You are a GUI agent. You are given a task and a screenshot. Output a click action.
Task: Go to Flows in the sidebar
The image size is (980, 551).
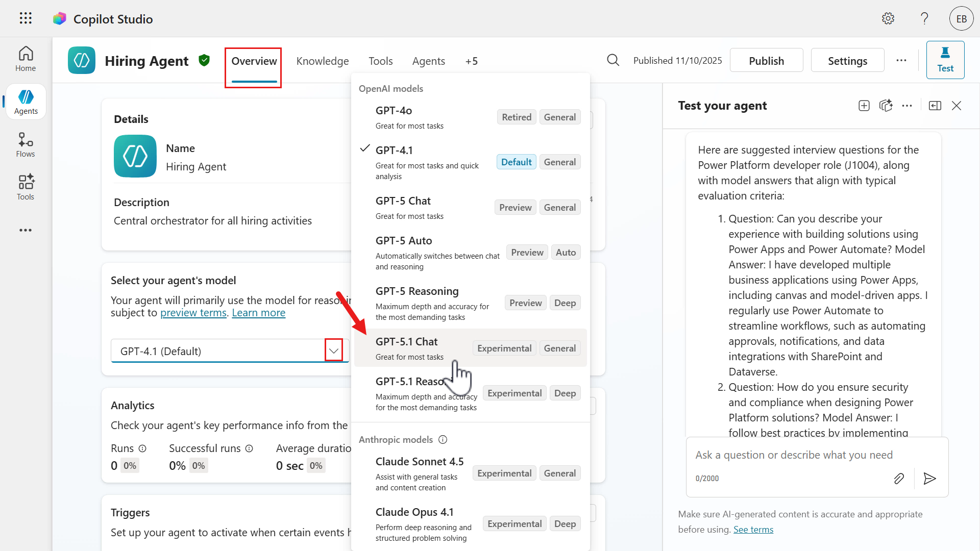click(x=26, y=145)
